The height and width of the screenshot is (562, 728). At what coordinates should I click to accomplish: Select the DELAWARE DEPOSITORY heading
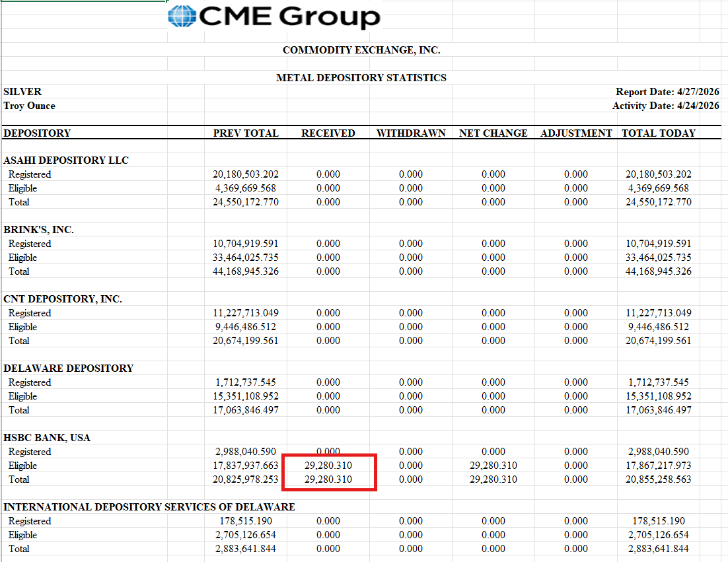point(68,369)
